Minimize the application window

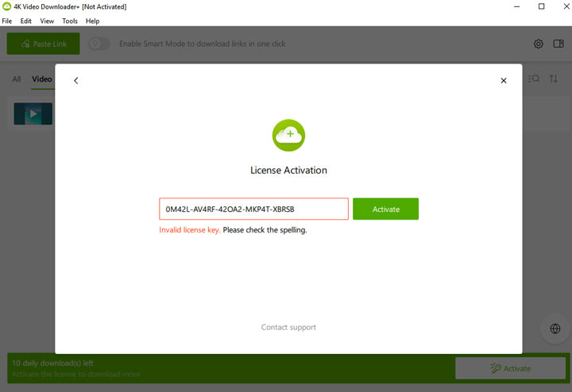point(517,6)
